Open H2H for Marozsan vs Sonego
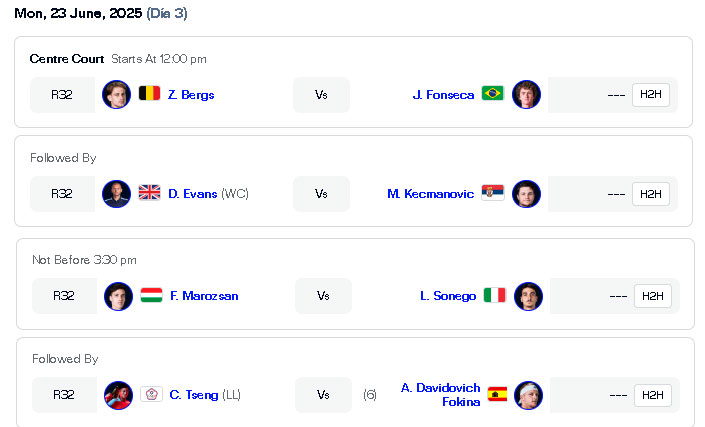This screenshot has height=427, width=705. [x=653, y=296]
